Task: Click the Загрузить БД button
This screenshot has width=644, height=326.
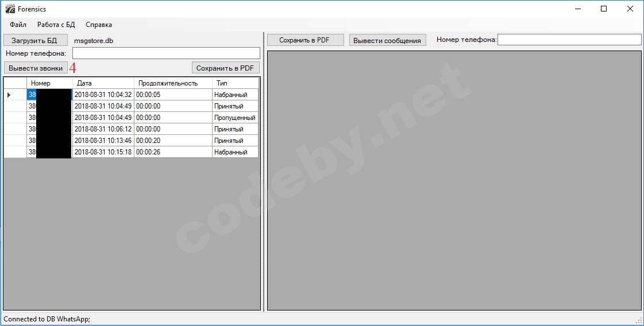Action: [35, 40]
